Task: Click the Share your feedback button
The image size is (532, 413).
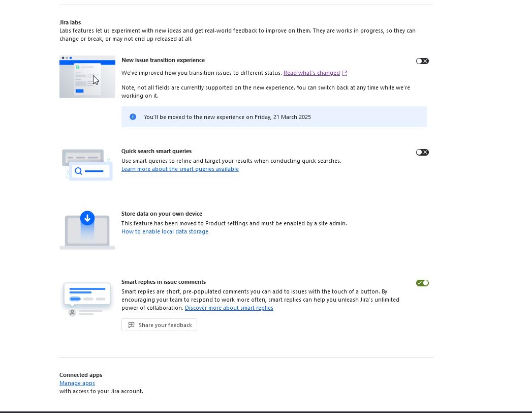Action: point(159,324)
